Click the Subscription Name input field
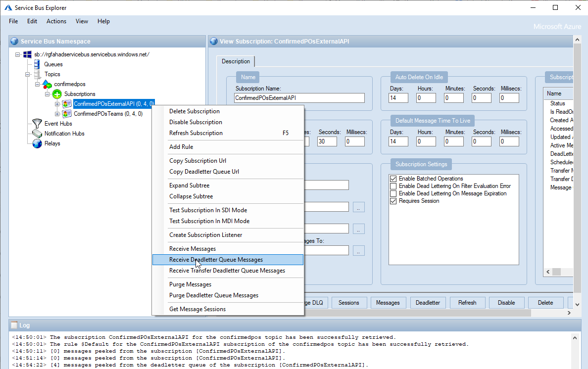 point(299,98)
